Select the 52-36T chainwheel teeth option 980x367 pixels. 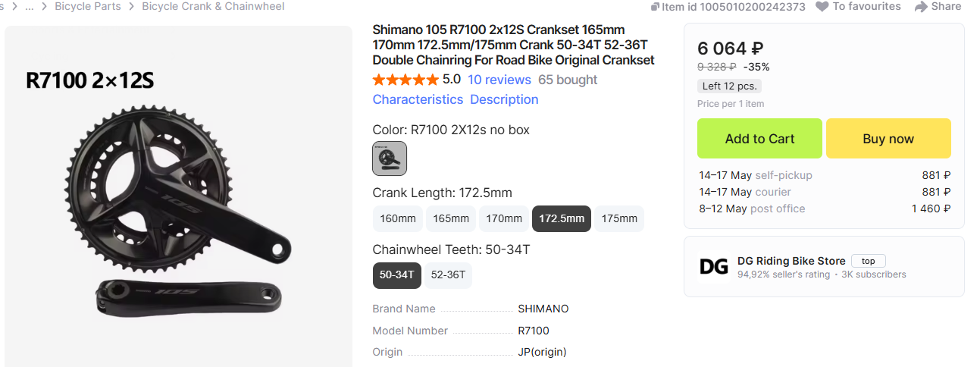coord(448,274)
